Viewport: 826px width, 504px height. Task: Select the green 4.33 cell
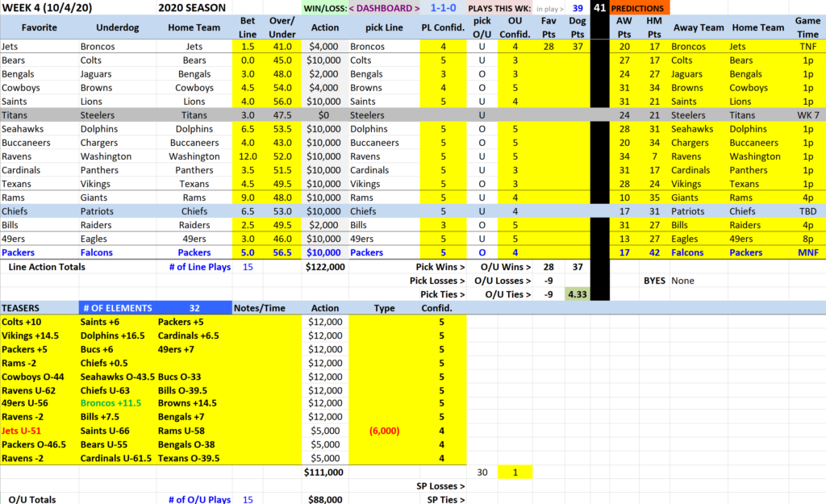(578, 294)
